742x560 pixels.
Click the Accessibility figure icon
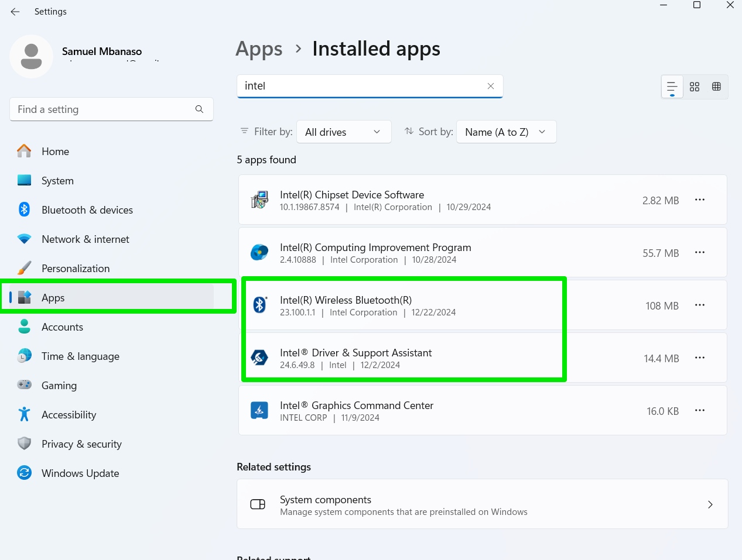(x=24, y=414)
